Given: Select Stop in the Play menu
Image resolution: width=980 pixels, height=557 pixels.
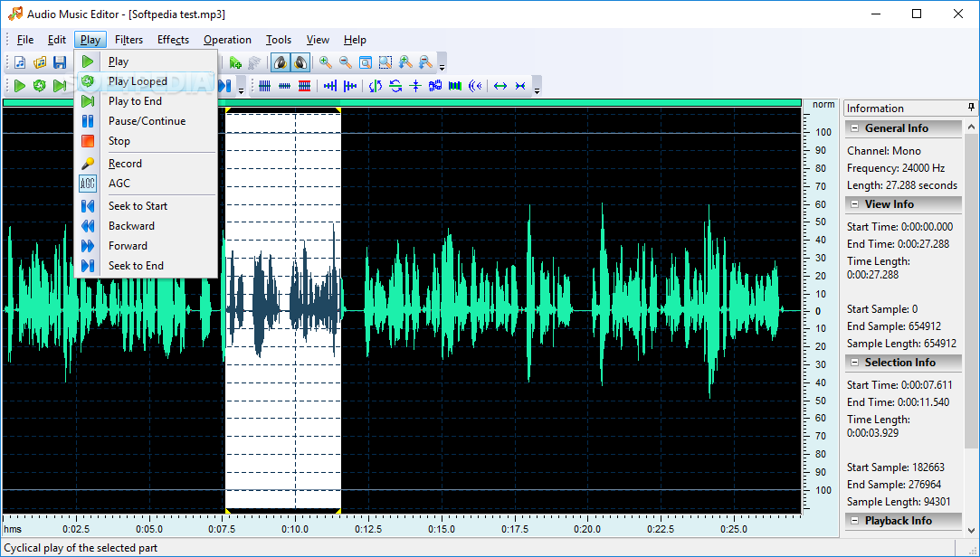Looking at the screenshot, I should 147,141.
